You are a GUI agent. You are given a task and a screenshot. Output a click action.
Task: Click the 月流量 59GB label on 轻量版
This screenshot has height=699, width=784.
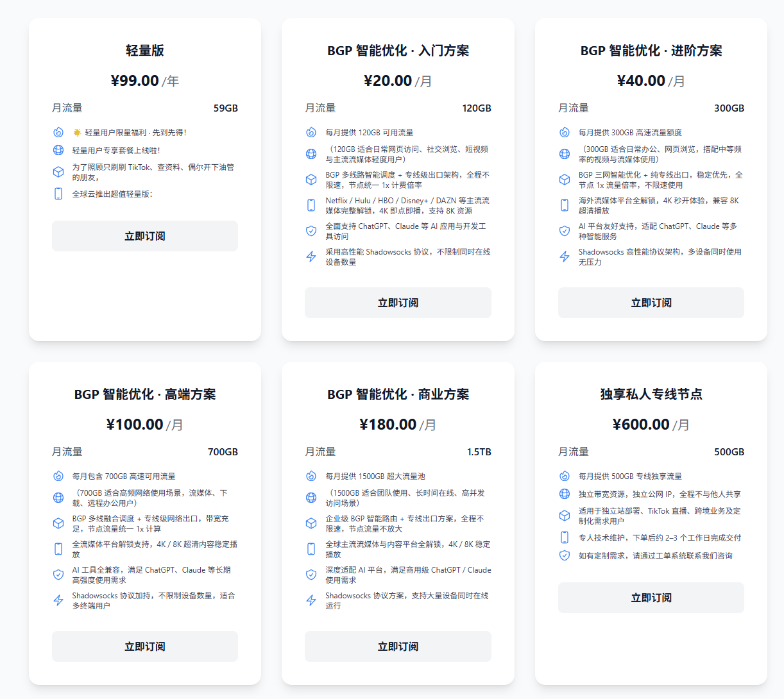point(144,108)
